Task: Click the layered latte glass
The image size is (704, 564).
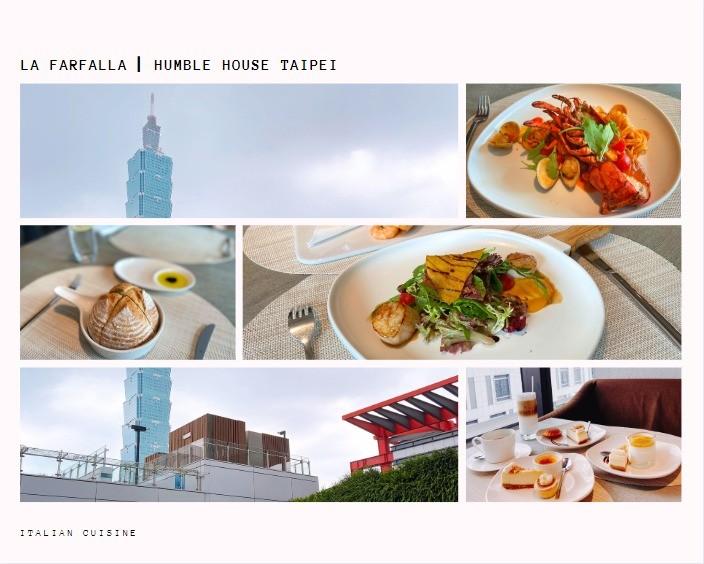Action: coord(528,416)
